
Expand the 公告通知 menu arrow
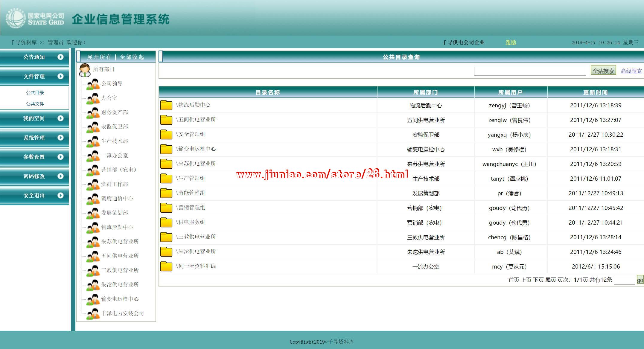pos(60,57)
